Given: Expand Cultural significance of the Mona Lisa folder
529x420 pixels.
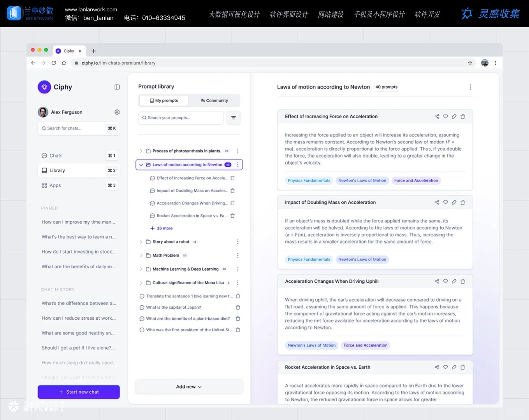Looking at the screenshot, I should pos(141,283).
